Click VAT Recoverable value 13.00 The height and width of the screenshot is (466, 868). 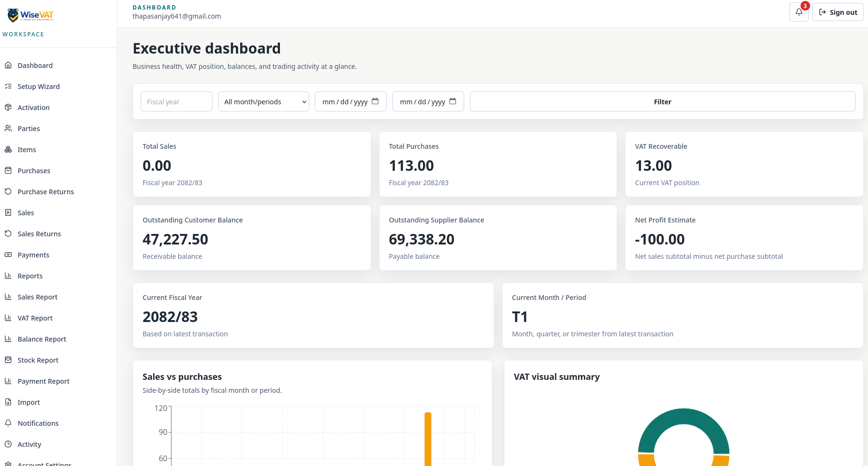(x=654, y=166)
